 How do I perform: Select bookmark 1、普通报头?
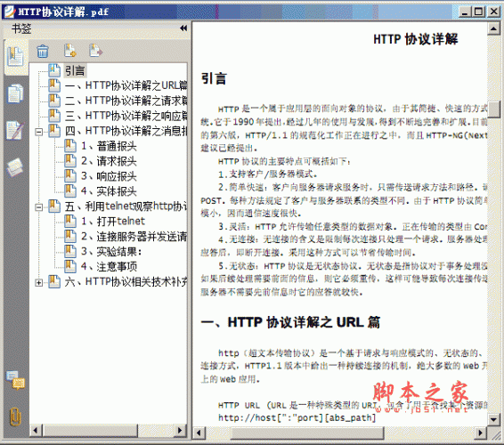(x=109, y=146)
